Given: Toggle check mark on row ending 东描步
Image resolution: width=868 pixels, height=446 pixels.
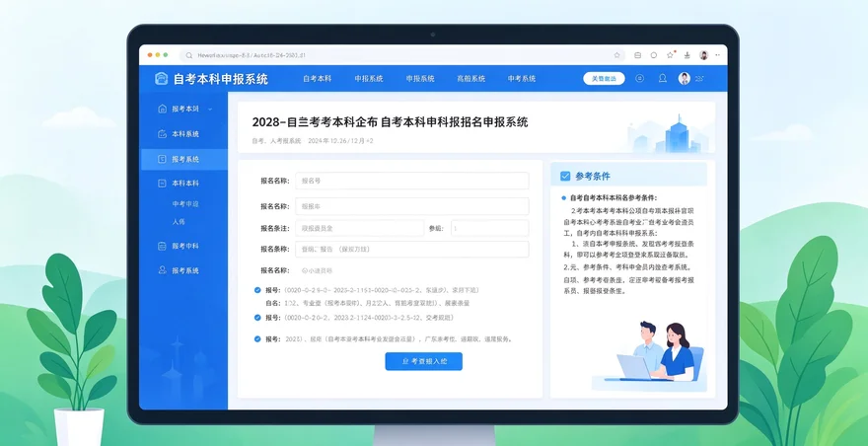Looking at the screenshot, I should pos(257,290).
